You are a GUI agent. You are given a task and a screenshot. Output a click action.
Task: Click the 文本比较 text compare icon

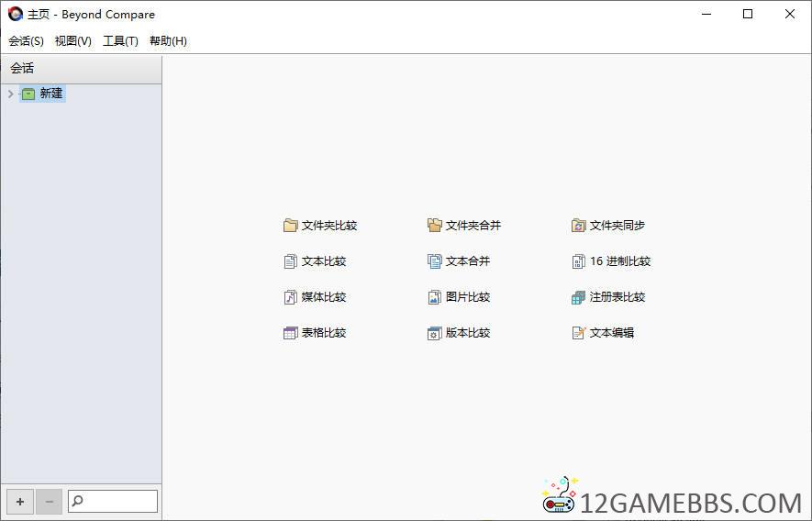point(291,261)
